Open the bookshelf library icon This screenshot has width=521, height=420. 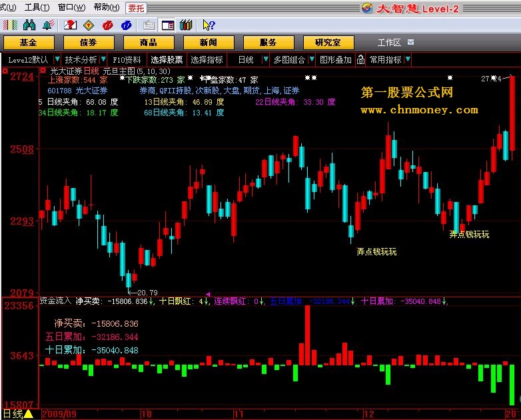point(186,25)
